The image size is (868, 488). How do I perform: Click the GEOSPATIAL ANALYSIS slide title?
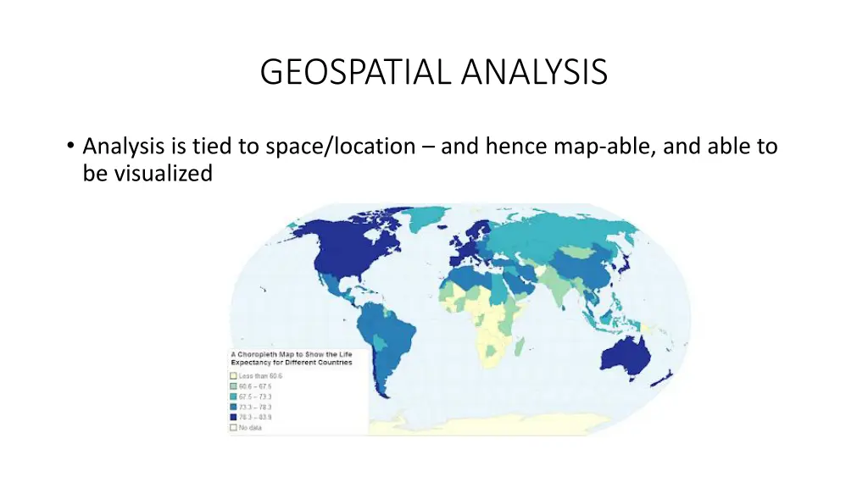(x=433, y=72)
